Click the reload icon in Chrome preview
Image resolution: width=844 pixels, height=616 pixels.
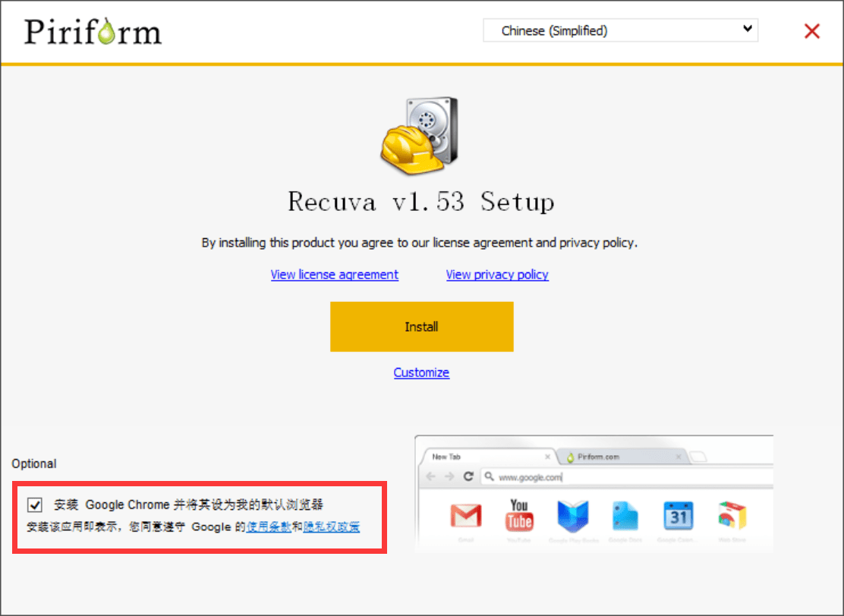coord(468,476)
